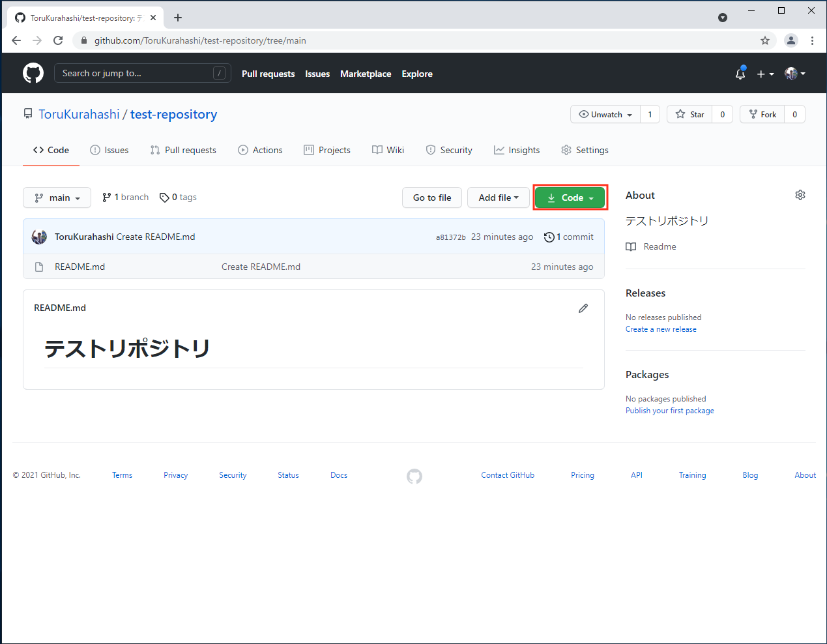The image size is (827, 644).
Task: Edit README with the pencil icon
Action: 583,308
